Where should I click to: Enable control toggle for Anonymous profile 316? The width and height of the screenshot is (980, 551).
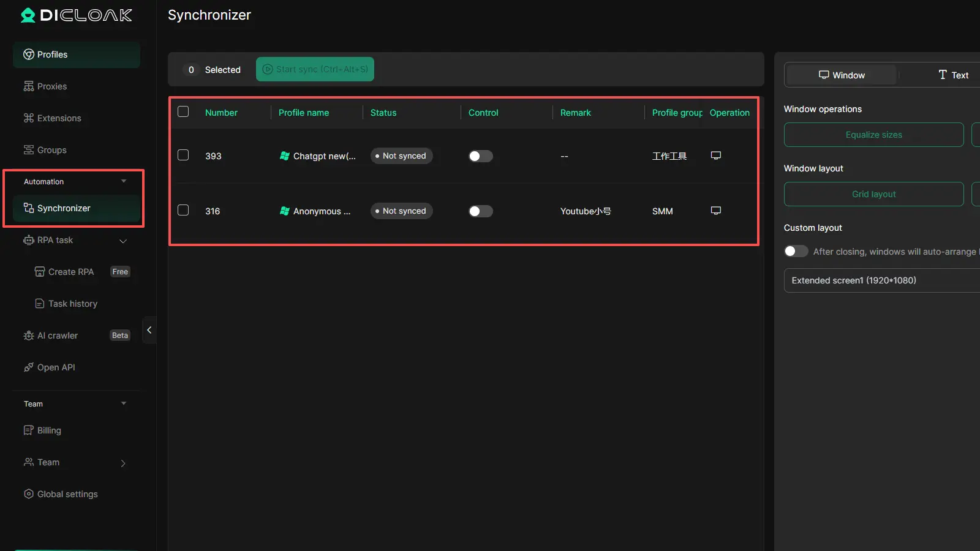(480, 211)
